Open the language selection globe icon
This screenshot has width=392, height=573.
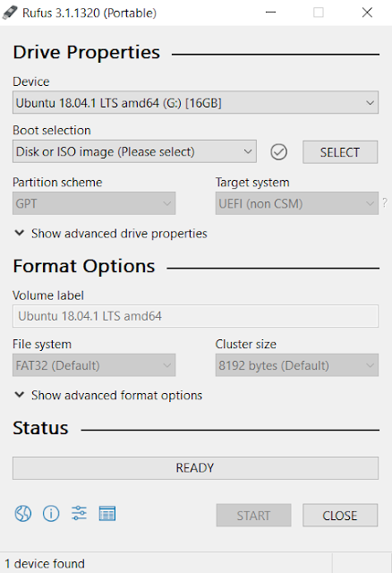[x=23, y=513]
